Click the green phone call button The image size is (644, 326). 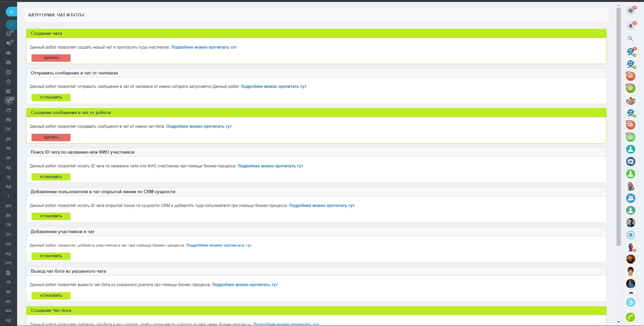point(631,317)
